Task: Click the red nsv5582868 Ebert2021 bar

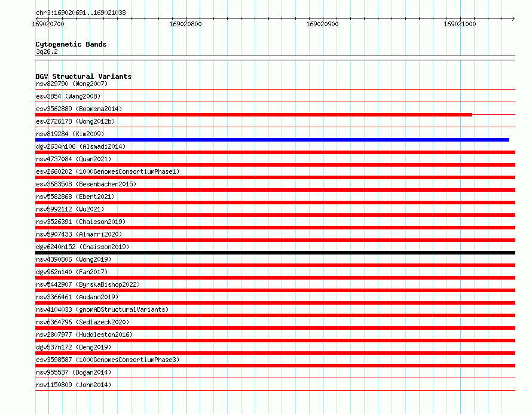Action: [x=275, y=203]
